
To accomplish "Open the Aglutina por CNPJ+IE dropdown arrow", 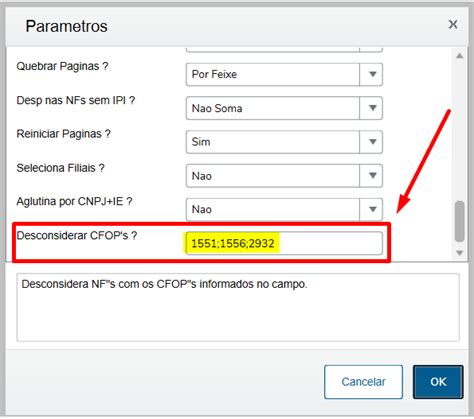I will [x=372, y=210].
